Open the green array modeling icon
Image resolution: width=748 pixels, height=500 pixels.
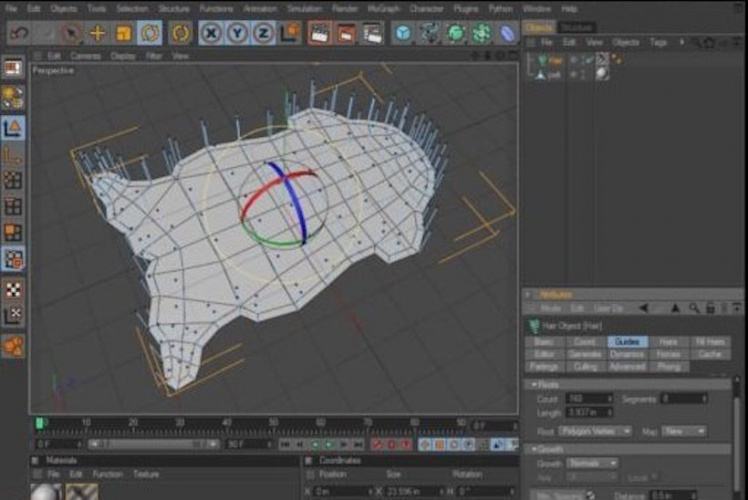coord(482,33)
